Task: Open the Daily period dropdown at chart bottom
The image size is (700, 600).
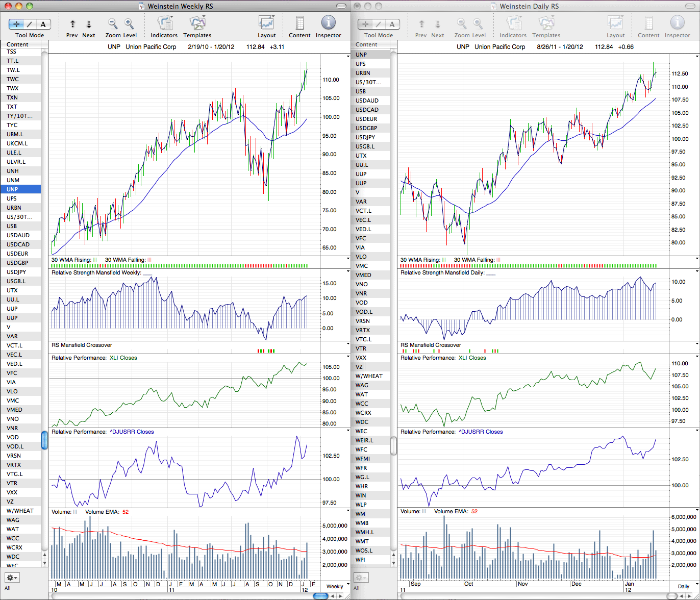Action: pos(685,586)
